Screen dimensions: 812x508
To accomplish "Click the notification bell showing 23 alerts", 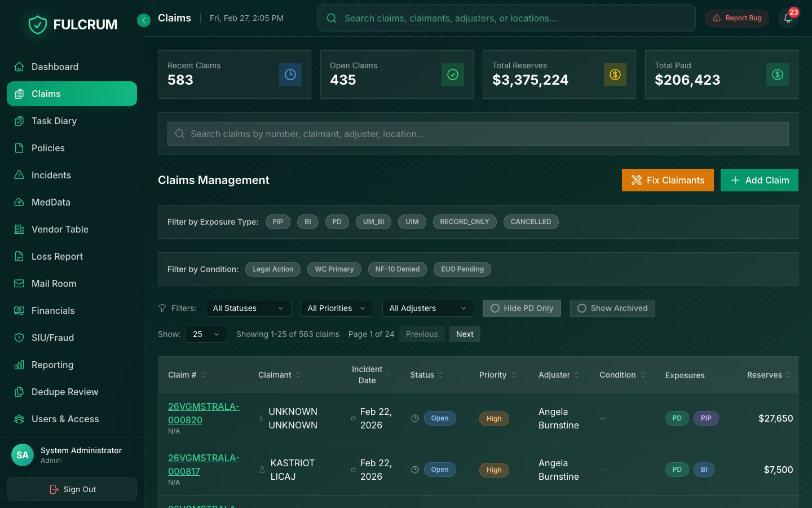I will click(788, 18).
